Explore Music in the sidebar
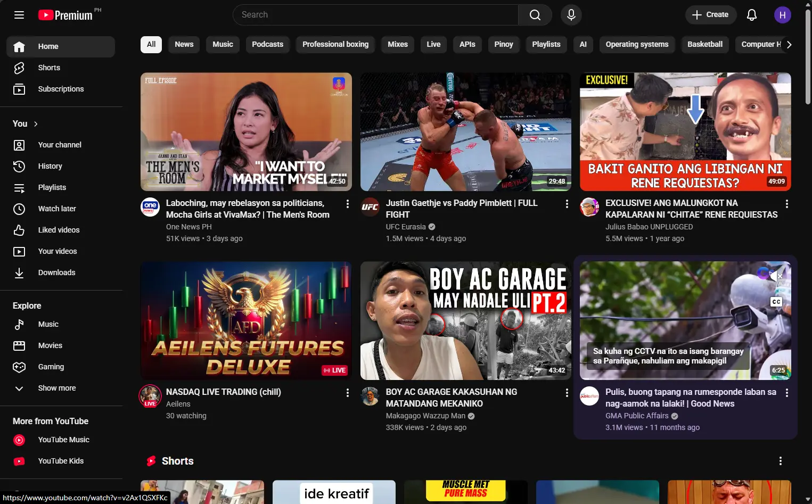Screen dimensions: 812x504 (61, 325)
